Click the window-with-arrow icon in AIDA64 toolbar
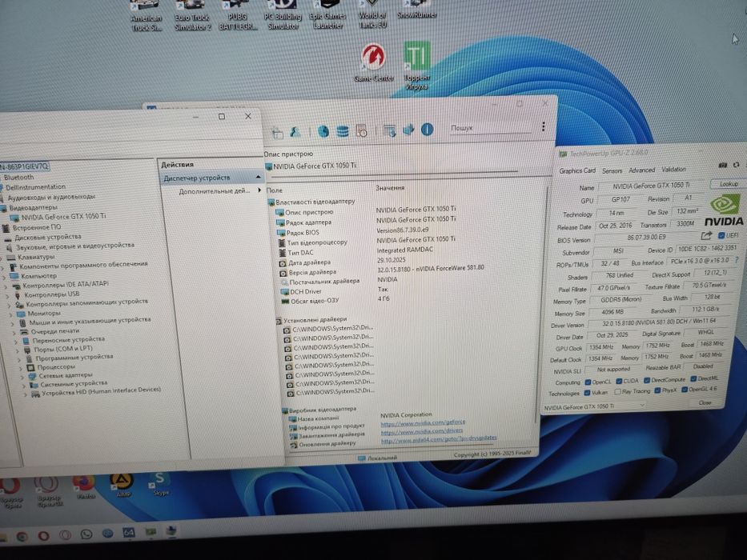The width and height of the screenshot is (747, 560). [390, 130]
